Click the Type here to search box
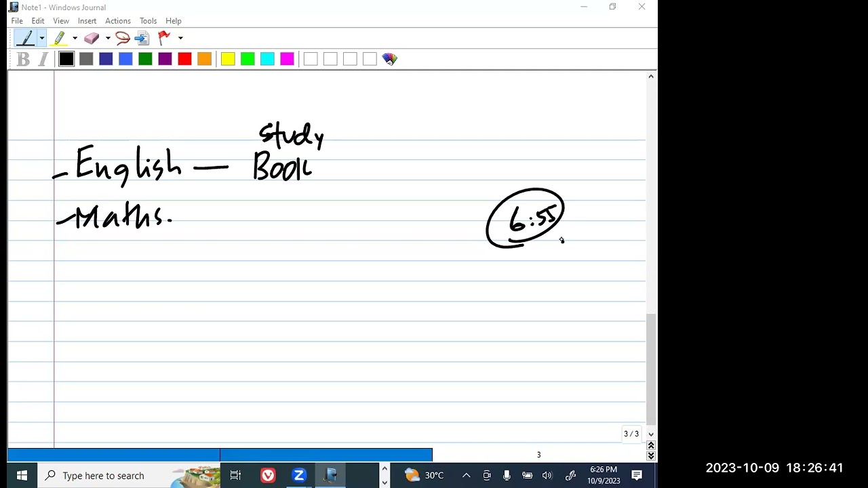868x488 pixels. tap(129, 476)
